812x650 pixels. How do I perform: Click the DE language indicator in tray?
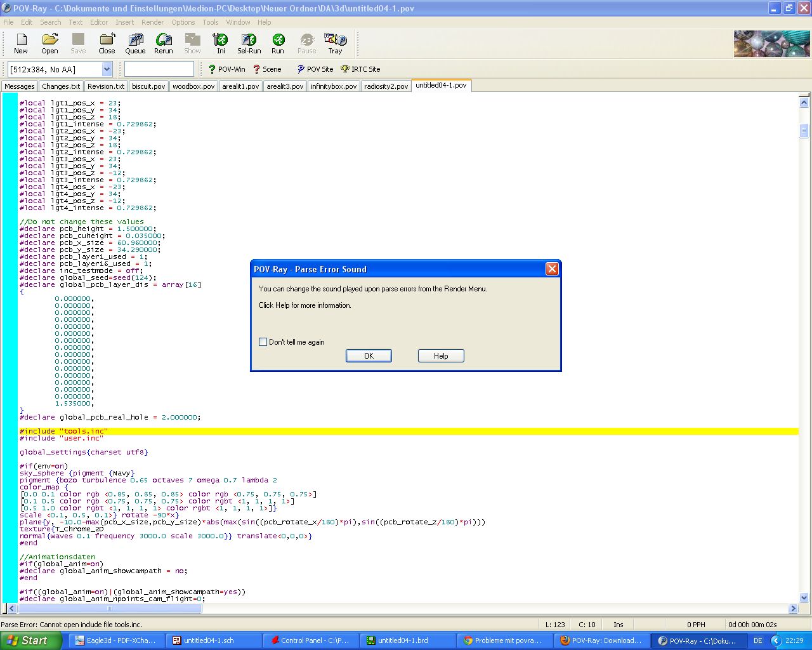[x=757, y=640]
